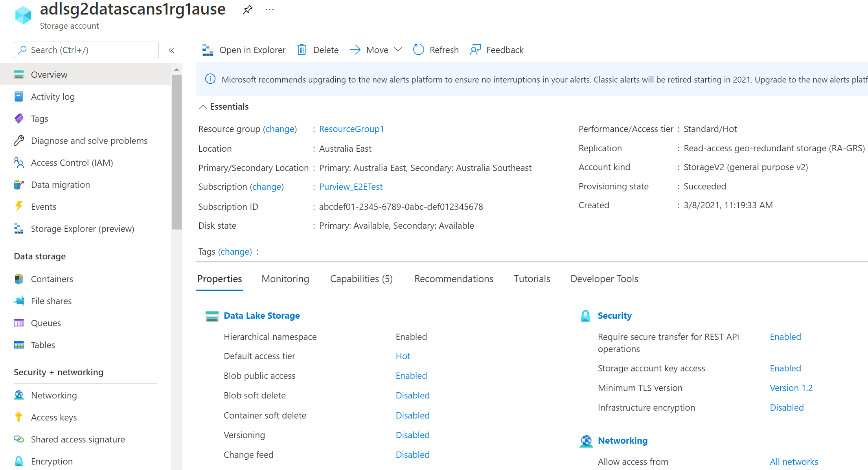Click the Networking security icon
868x470 pixels.
point(18,395)
